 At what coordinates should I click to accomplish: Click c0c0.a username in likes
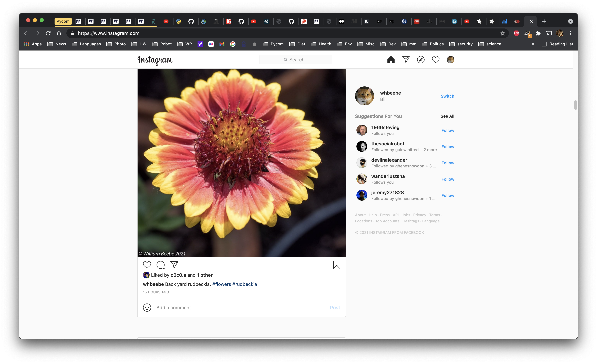coord(178,275)
